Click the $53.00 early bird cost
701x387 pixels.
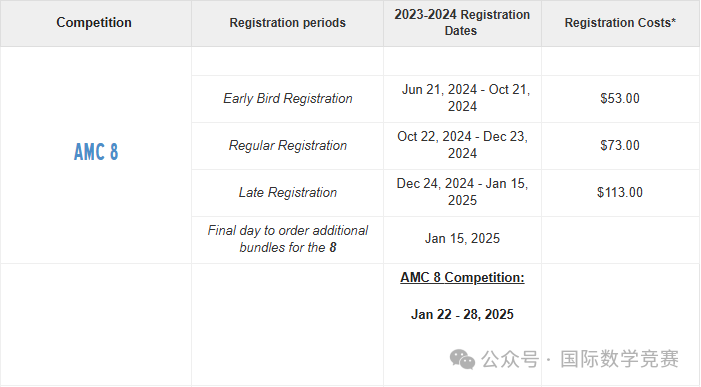[x=620, y=98]
